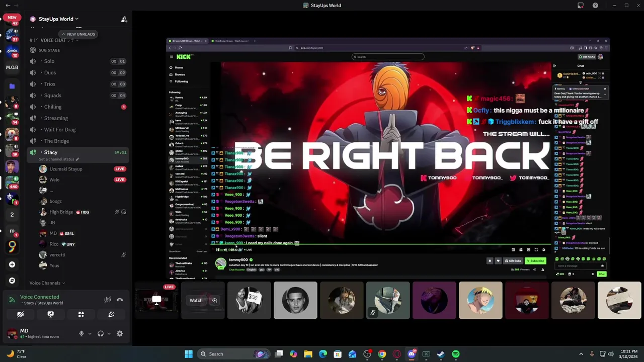Jump to New Unreads pill
This screenshot has height=362, width=644.
click(x=78, y=34)
